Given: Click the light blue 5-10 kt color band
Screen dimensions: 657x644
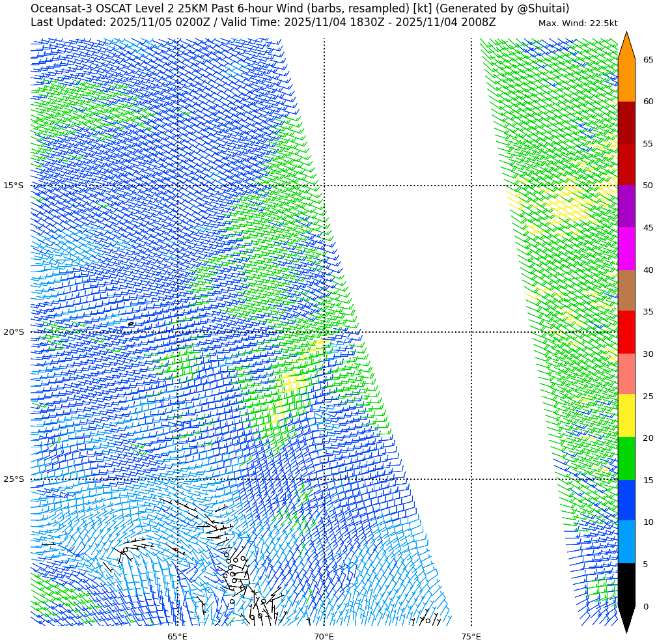Looking at the screenshot, I should pos(626,542).
